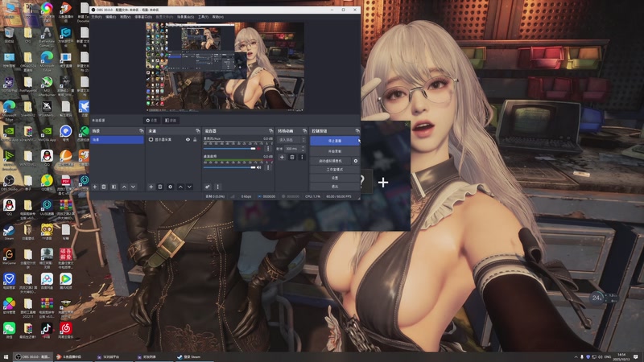Open the transition properties three-dot menu
644x362 pixels.
click(x=302, y=157)
